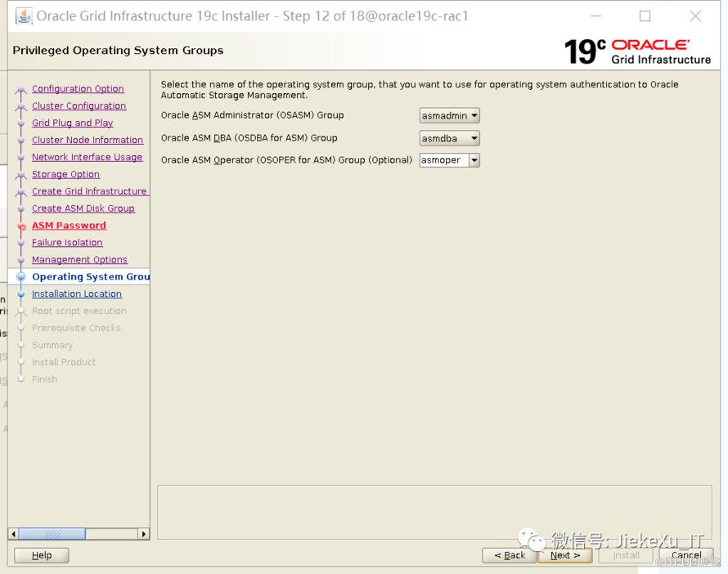Click the current Operating System Groups step marker
Image resolution: width=728 pixels, height=574 pixels.
pos(21,277)
